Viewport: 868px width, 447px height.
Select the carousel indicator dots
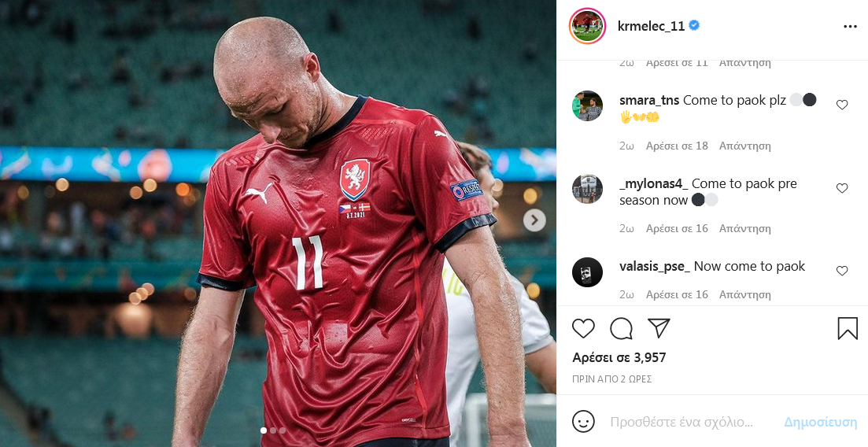coord(272,430)
